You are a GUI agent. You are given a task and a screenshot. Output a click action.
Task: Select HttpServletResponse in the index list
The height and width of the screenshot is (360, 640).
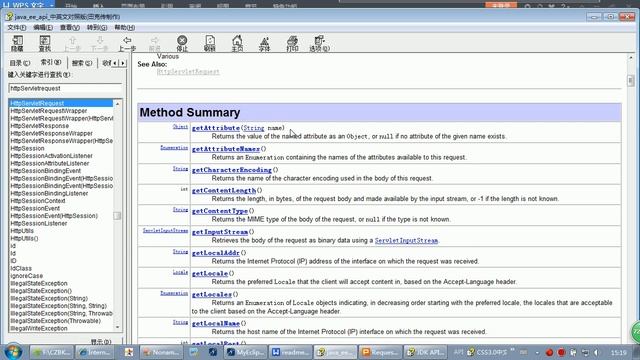click(40, 126)
